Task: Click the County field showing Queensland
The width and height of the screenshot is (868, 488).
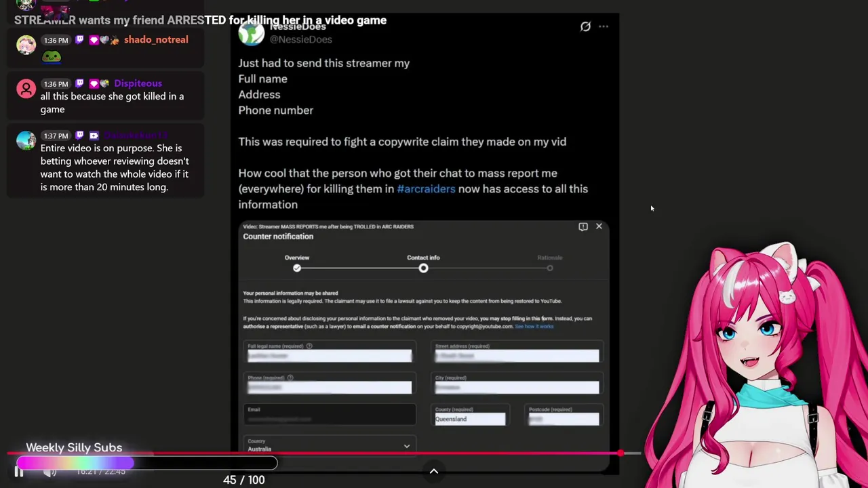Action: pos(470,419)
